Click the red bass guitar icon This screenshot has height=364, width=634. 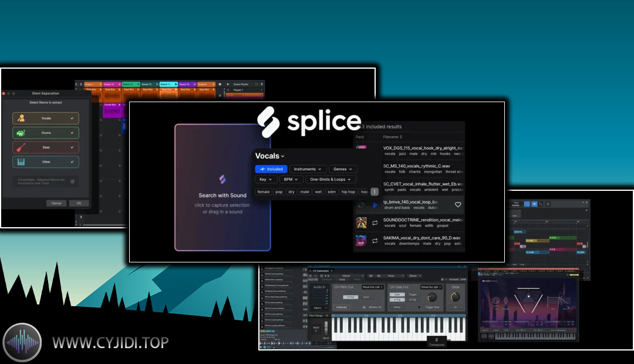click(21, 147)
